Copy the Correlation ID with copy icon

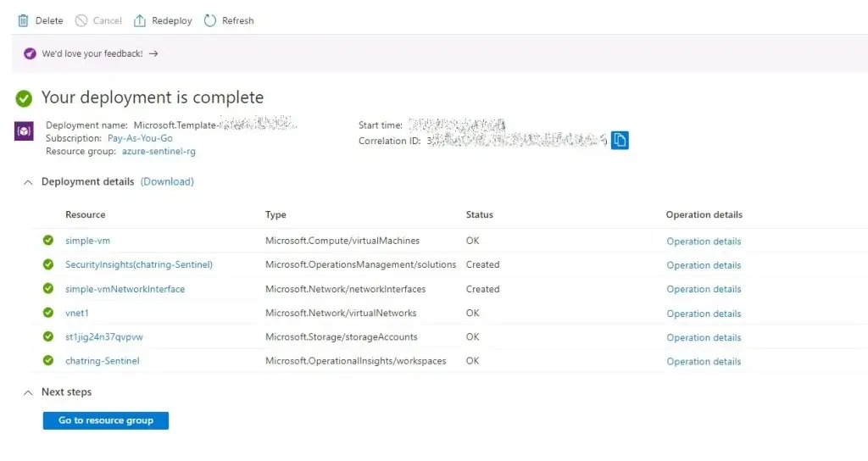click(x=620, y=140)
